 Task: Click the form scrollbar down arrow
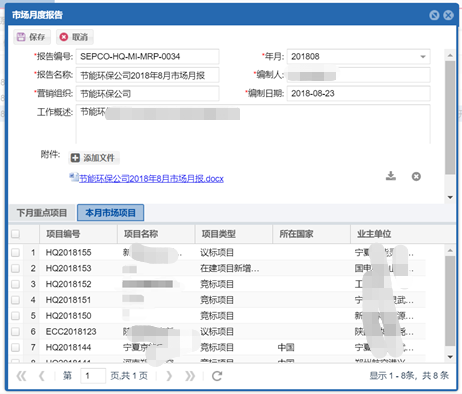coord(450,197)
